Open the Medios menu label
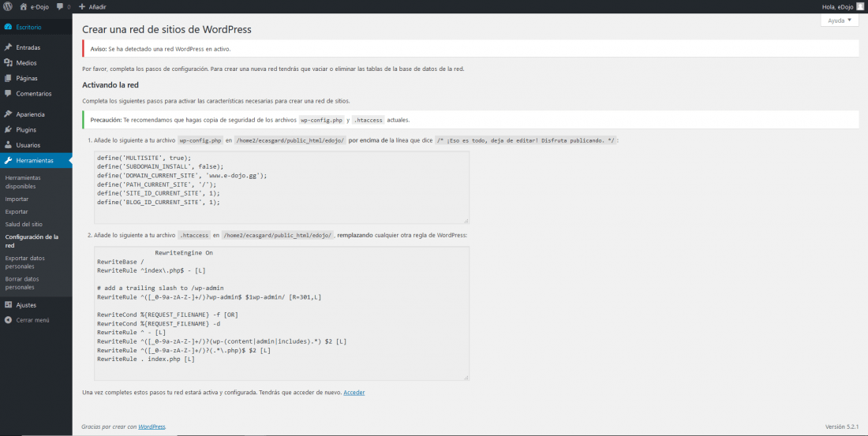This screenshot has width=868, height=436. (26, 63)
